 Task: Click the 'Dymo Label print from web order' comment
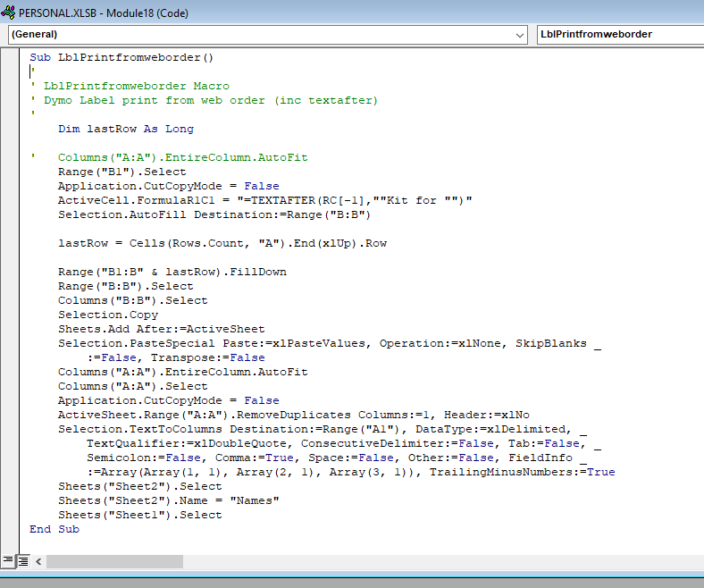[205, 101]
